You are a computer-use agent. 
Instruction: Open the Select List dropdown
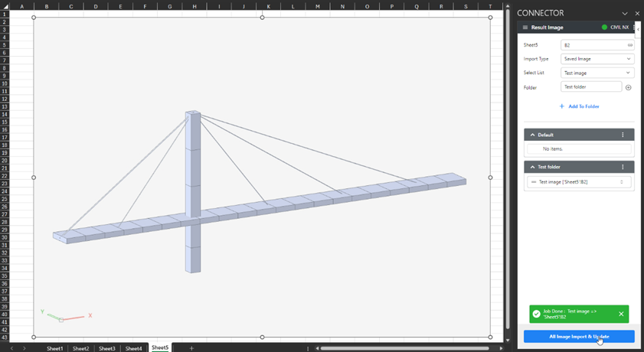pyautogui.click(x=597, y=73)
